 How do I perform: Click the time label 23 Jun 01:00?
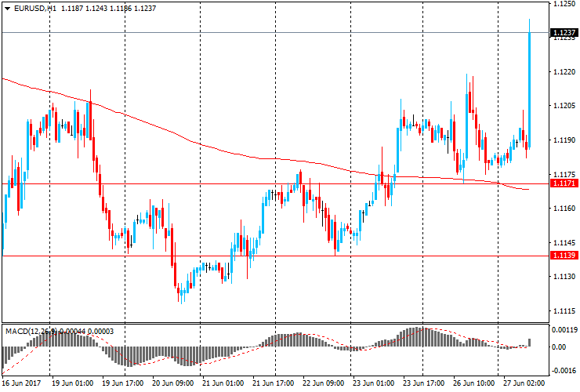(373, 383)
